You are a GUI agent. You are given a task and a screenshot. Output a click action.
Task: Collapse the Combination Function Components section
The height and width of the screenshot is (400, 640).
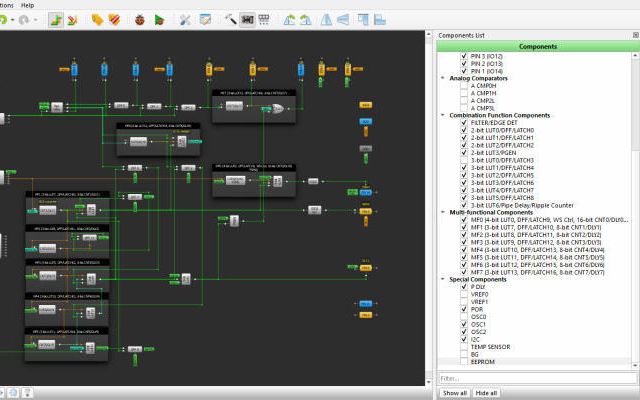coord(442,115)
